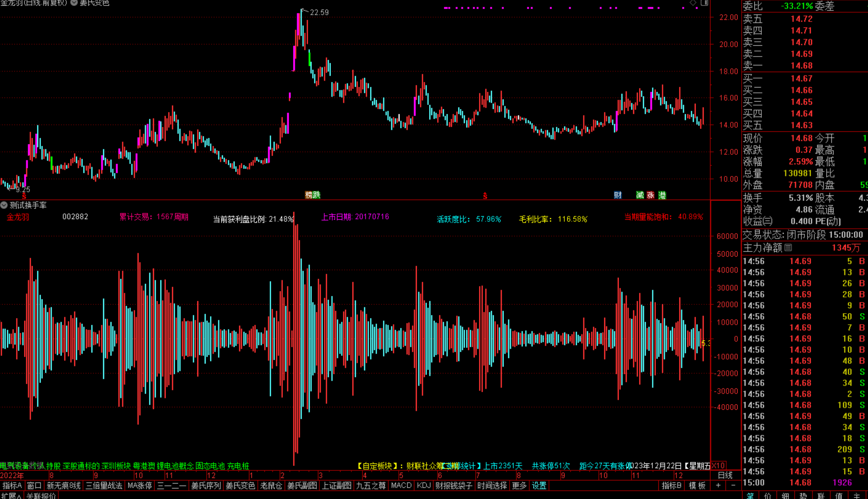Select the 价 price tab
868x499 pixels.
pos(768,495)
